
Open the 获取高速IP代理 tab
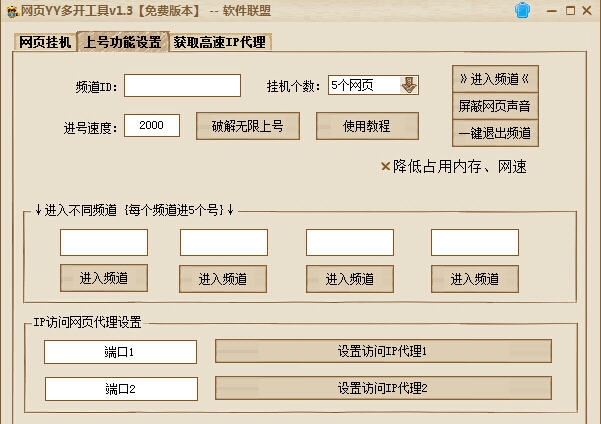[x=219, y=43]
